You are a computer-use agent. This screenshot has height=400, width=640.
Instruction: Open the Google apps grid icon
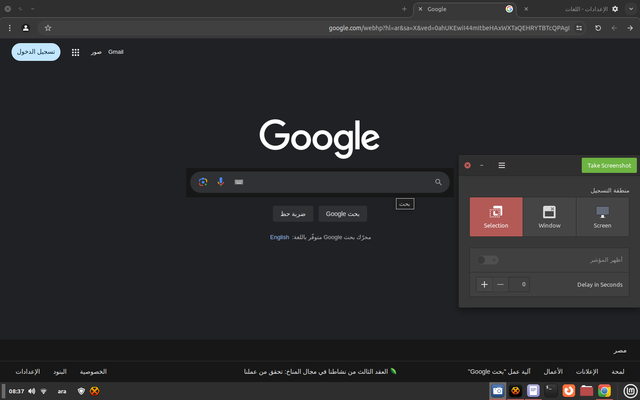coord(76,52)
